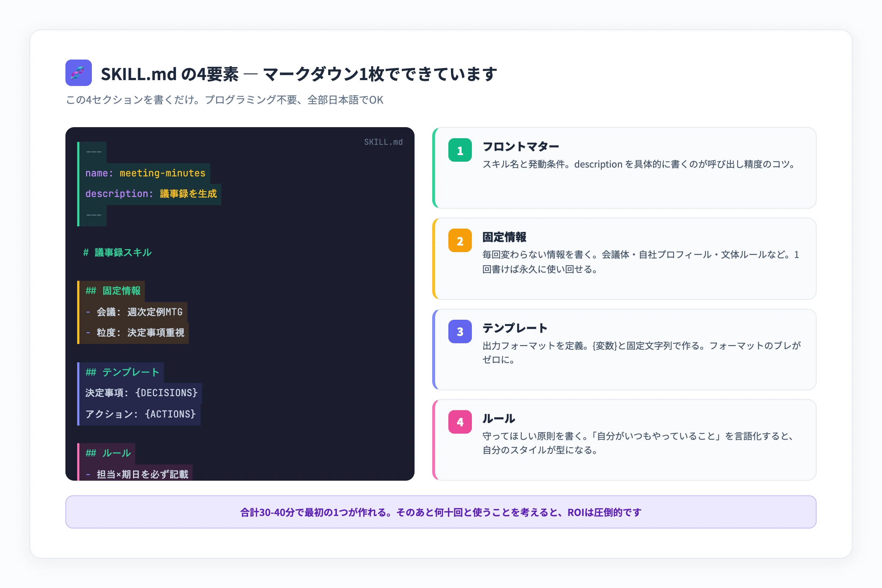Click the green number 1 badge
The image size is (882, 588).
[x=460, y=150]
